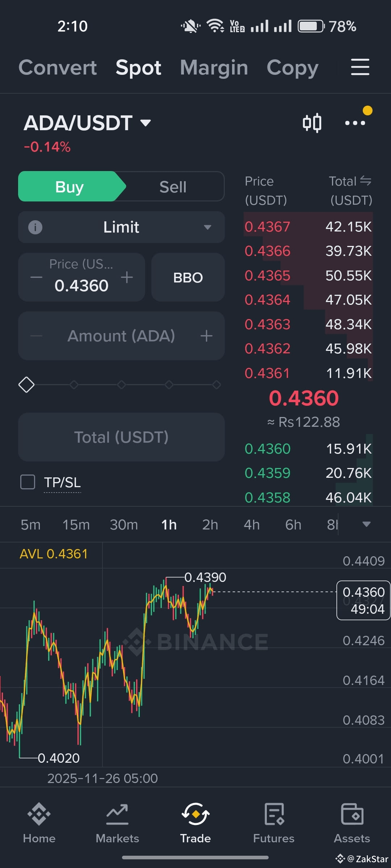The height and width of the screenshot is (868, 391).
Task: Select ask price 0.4366
Action: point(267,251)
